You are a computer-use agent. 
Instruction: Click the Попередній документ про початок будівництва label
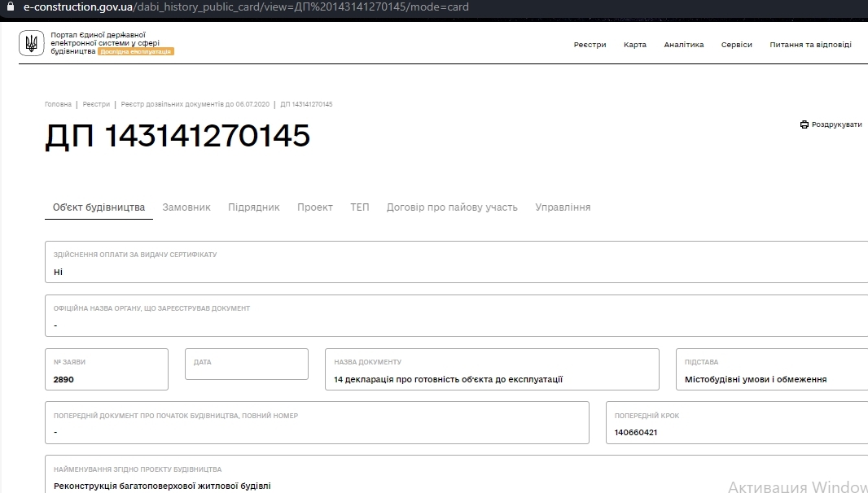(x=176, y=416)
